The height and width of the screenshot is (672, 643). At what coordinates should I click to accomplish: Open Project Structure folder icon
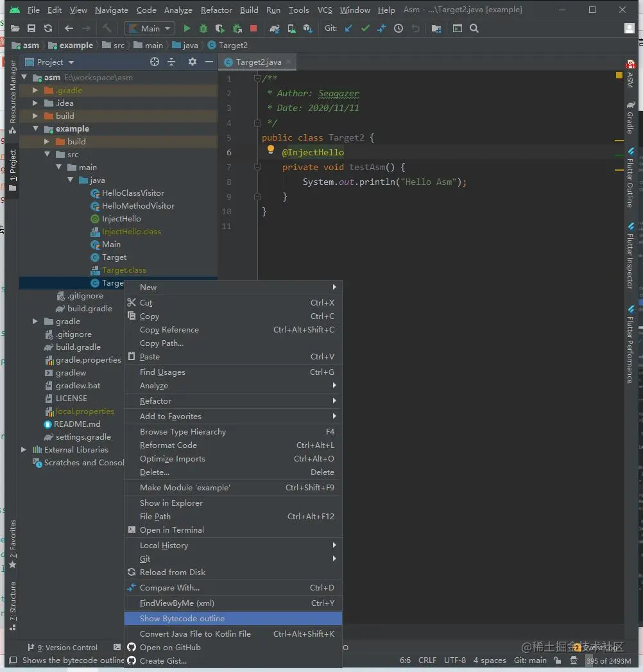[x=436, y=29]
